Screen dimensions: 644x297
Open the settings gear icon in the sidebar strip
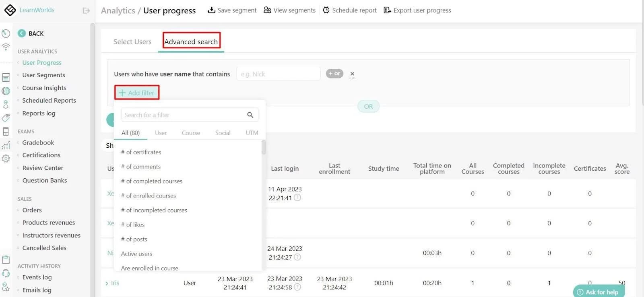click(x=6, y=159)
